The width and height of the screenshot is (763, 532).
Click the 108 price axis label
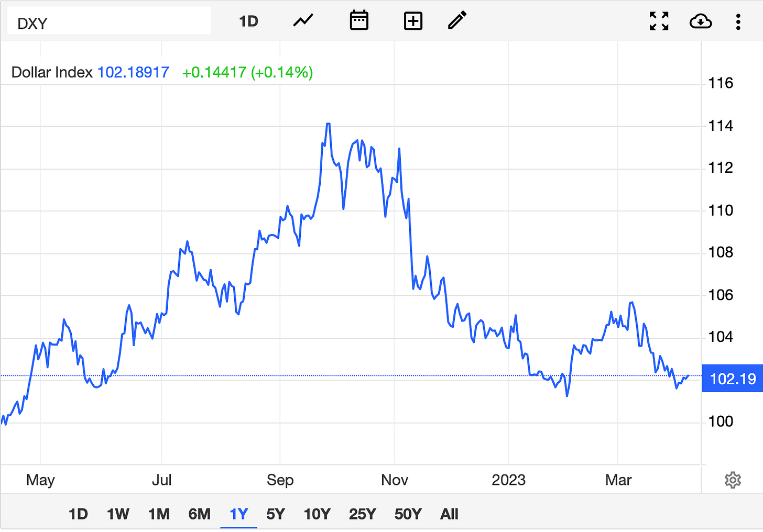tap(721, 252)
